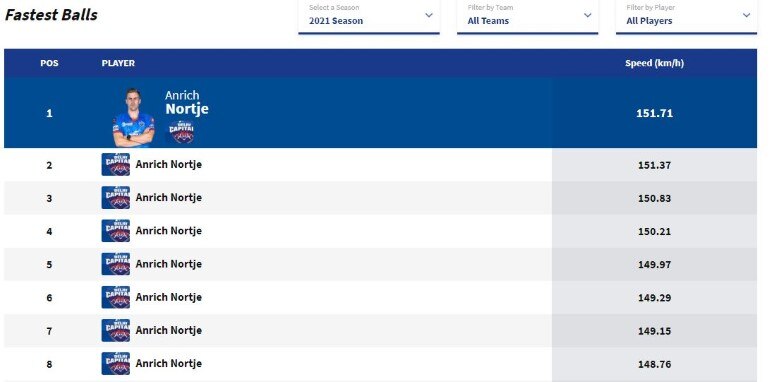
Task: Click Anrich Nortje name in position 2
Action: (x=168, y=164)
